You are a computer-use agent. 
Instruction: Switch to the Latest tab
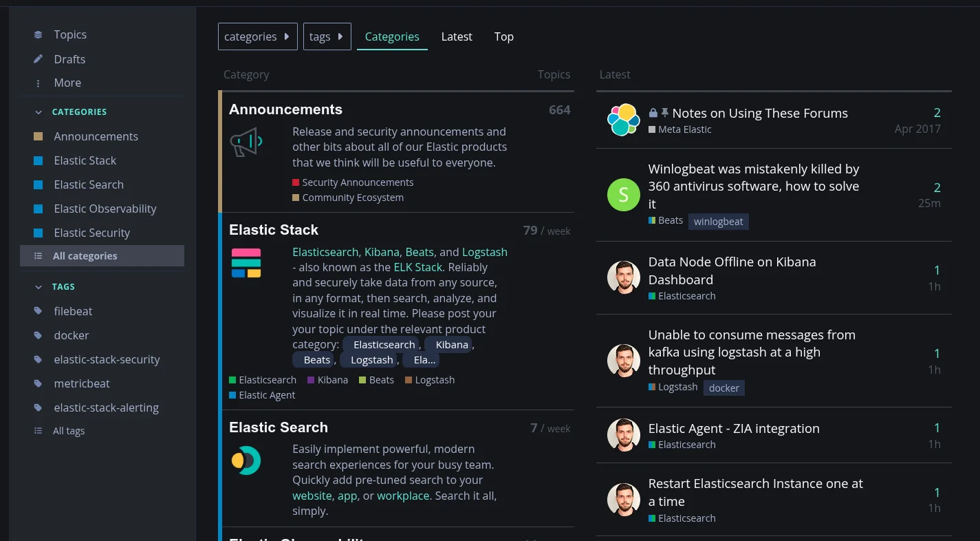click(x=457, y=36)
